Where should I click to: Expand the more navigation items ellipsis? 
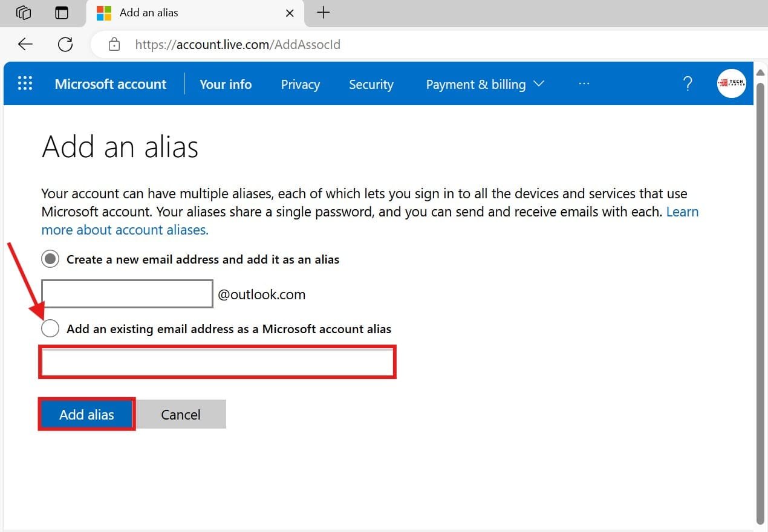click(x=584, y=84)
